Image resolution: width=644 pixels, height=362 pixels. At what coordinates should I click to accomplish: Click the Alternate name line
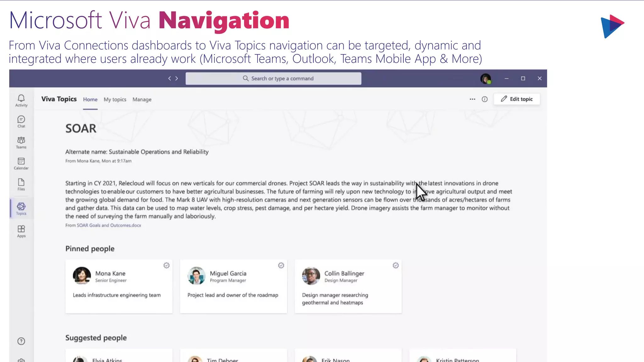click(137, 152)
